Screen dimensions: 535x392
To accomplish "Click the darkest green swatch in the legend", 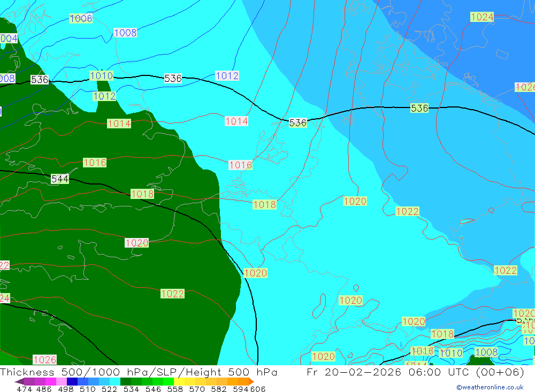I will pos(126,381).
